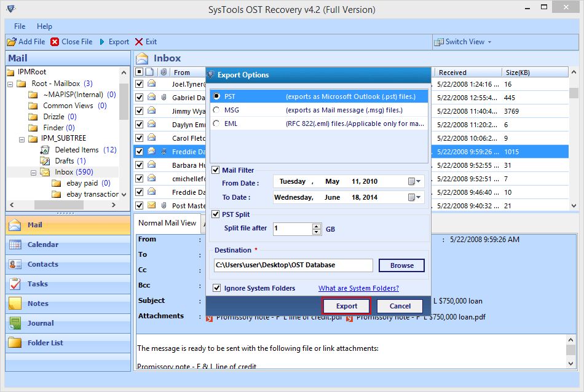Click the Deleted Items folder icon
Screen dimensions: 584x392
tap(45, 150)
